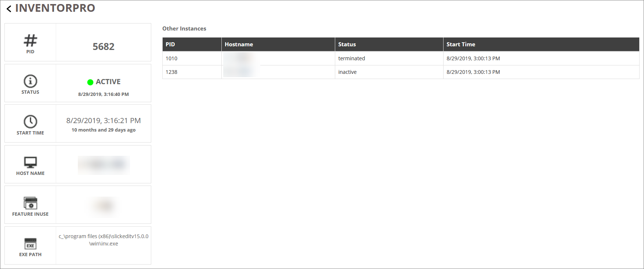The width and height of the screenshot is (644, 269).
Task: Go back using the arrow beside INVENTORPRO
Action: 9,8
